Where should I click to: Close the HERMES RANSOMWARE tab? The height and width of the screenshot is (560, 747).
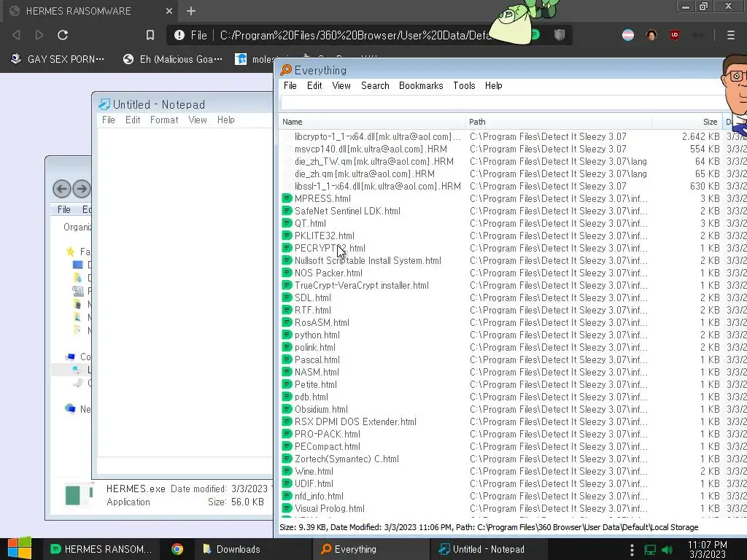[x=169, y=11]
